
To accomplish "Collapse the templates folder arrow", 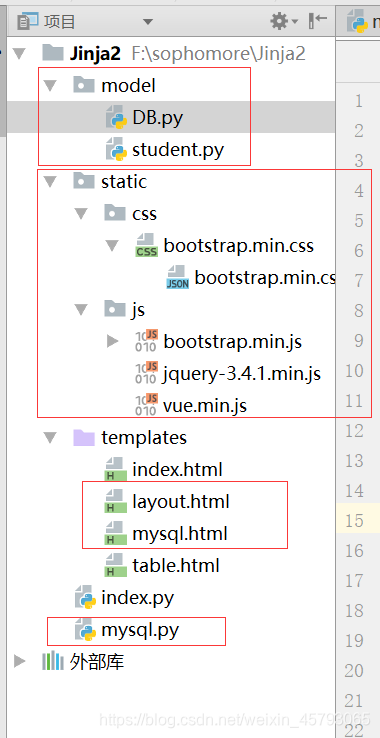I will [x=50, y=438].
